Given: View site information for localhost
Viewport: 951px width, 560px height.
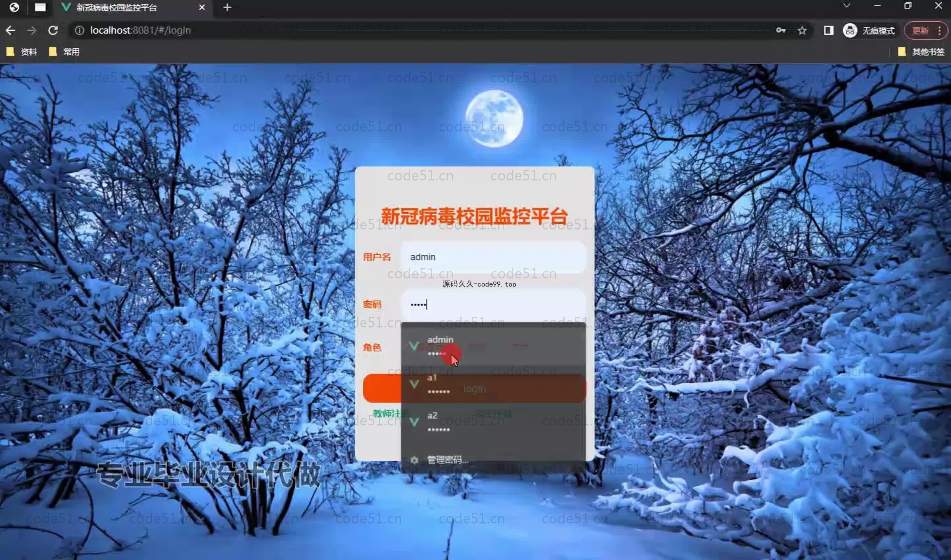Looking at the screenshot, I should (x=79, y=30).
